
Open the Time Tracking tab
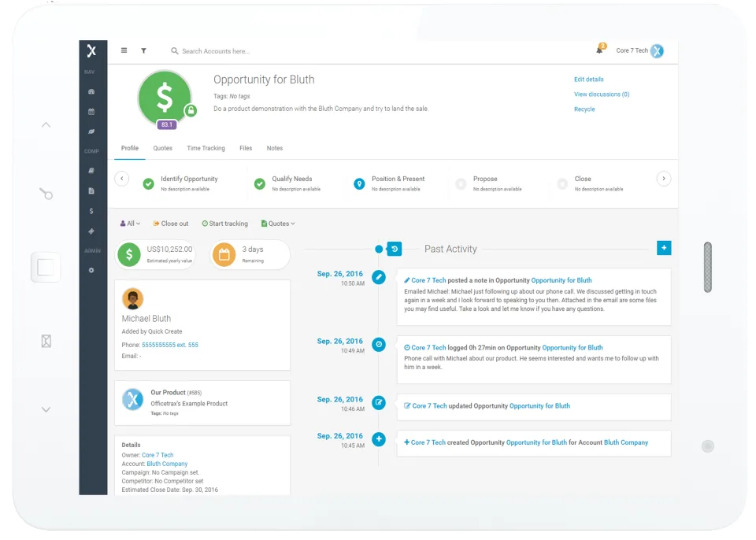[x=206, y=148]
